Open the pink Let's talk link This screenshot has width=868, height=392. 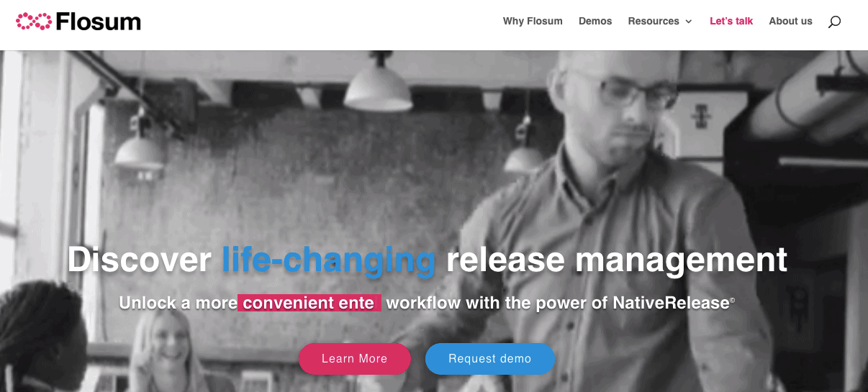[731, 21]
